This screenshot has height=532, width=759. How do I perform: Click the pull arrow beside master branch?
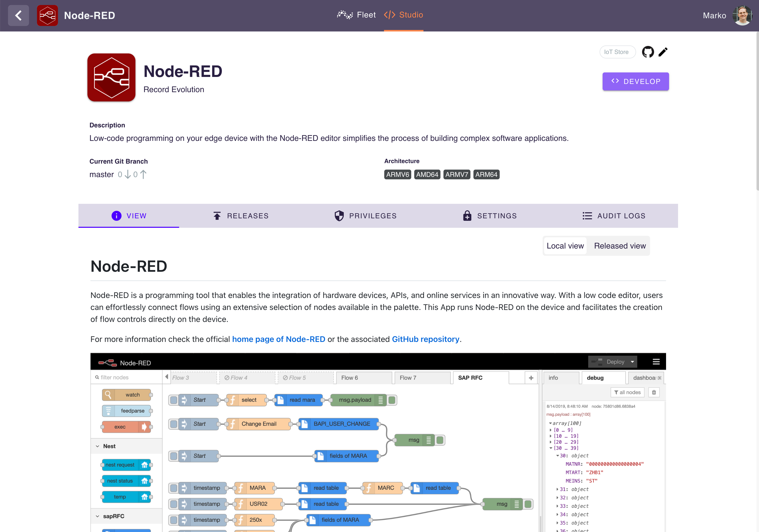pos(128,175)
